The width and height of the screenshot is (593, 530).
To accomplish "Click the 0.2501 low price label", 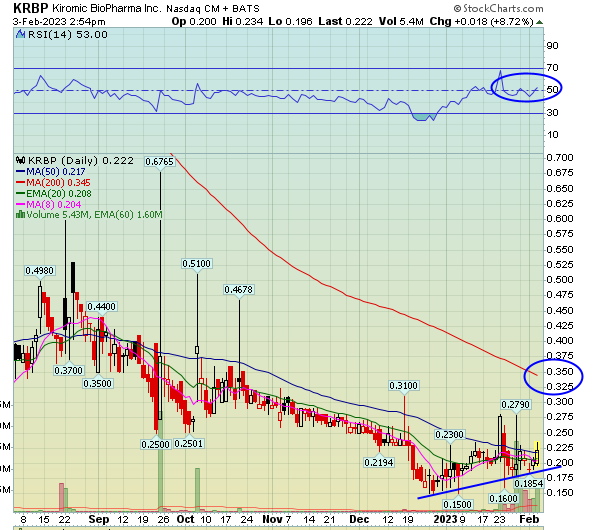I will pyautogui.click(x=188, y=443).
